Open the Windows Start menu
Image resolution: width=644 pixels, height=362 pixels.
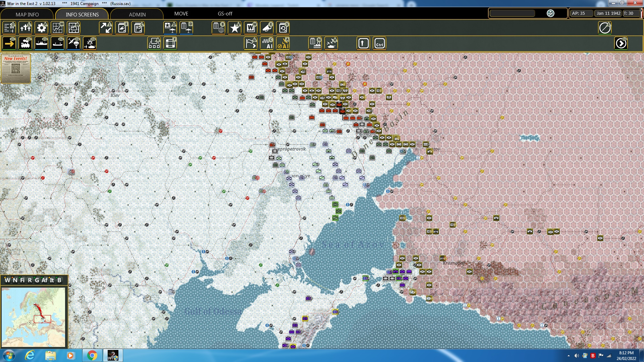click(x=9, y=355)
